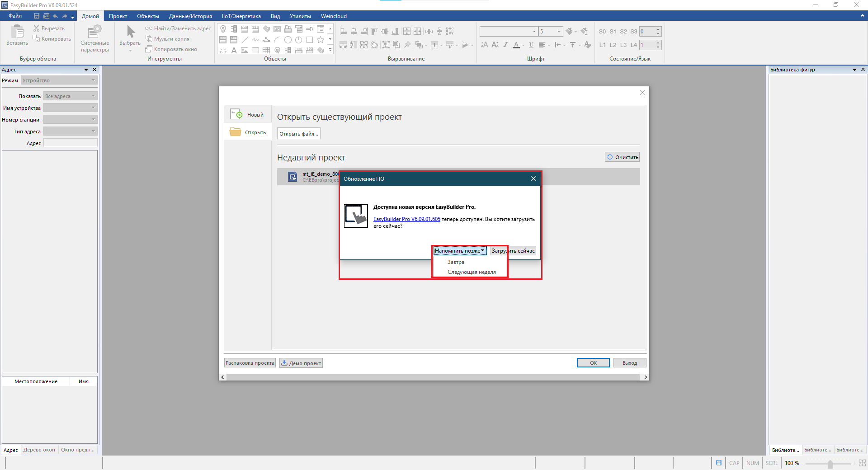Insert a line shape object

click(x=245, y=40)
